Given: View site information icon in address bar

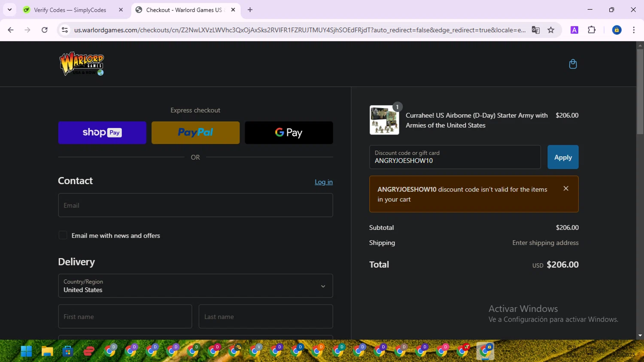Looking at the screenshot, I should pyautogui.click(x=65, y=30).
